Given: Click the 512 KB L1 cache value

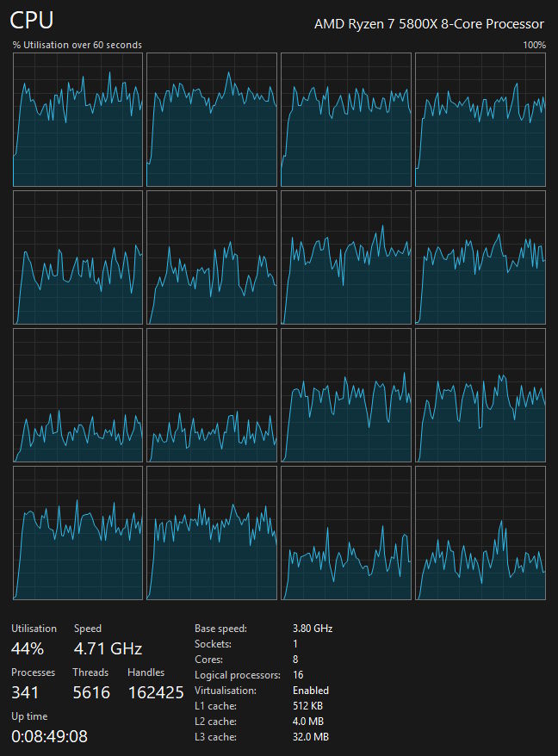Looking at the screenshot, I should (x=307, y=706).
